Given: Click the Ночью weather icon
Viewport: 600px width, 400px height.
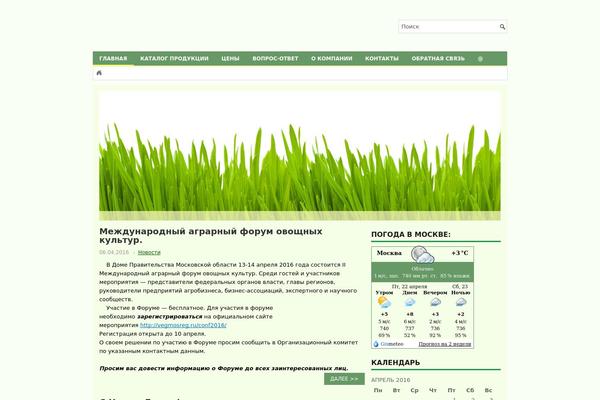Looking at the screenshot, I should click(460, 302).
